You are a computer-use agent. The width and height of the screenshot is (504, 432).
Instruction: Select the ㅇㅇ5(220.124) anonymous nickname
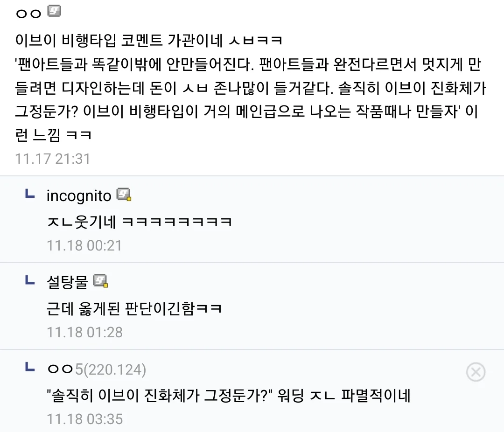(x=97, y=370)
